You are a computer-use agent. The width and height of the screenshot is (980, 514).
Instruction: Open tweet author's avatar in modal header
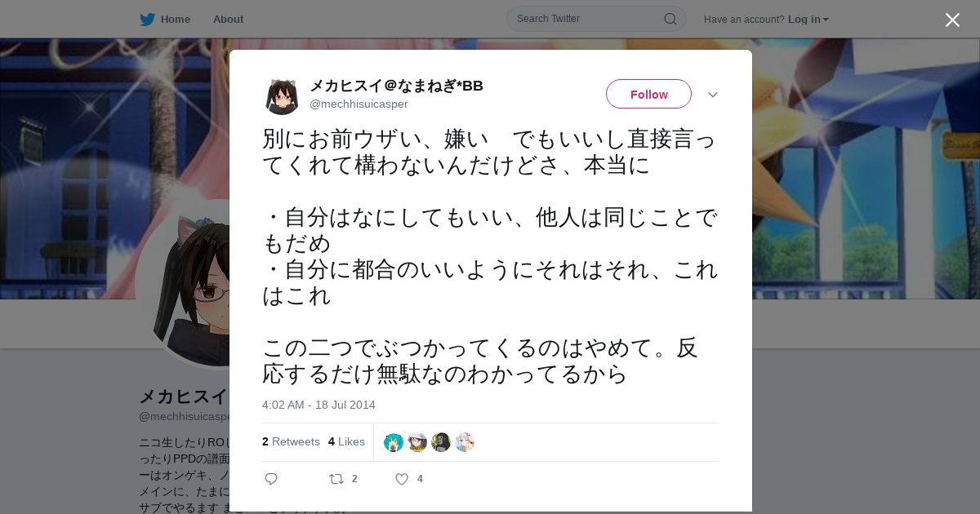point(282,96)
